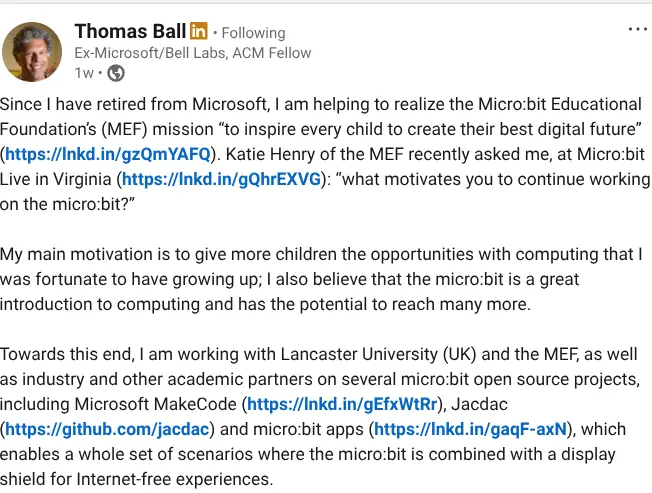This screenshot has width=652, height=493.
Task: Open the Thomas Ball profile name link
Action: pyautogui.click(x=129, y=32)
